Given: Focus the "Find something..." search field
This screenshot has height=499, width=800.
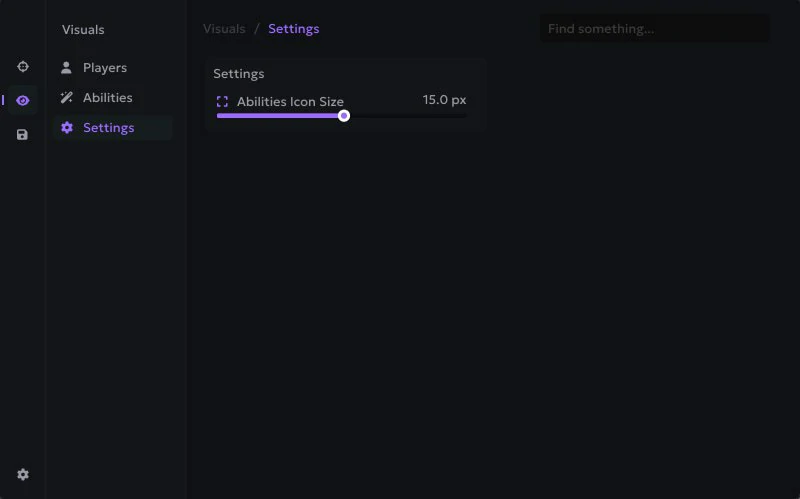Looking at the screenshot, I should tap(654, 29).
